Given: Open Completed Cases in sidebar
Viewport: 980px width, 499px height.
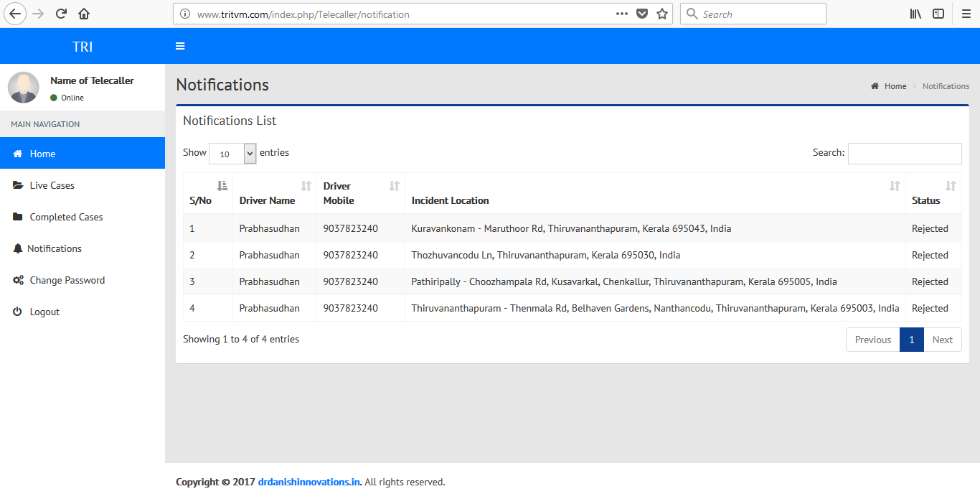Looking at the screenshot, I should (66, 217).
